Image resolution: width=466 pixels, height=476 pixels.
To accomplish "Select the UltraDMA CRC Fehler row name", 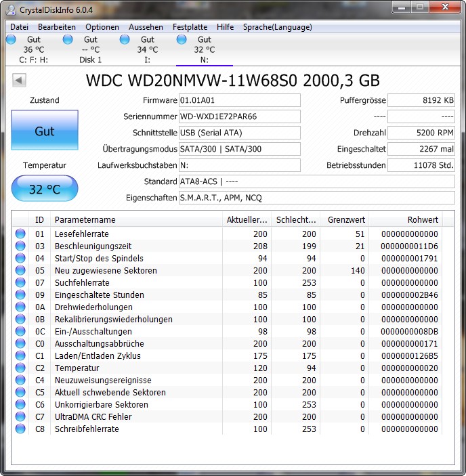I will [93, 416].
